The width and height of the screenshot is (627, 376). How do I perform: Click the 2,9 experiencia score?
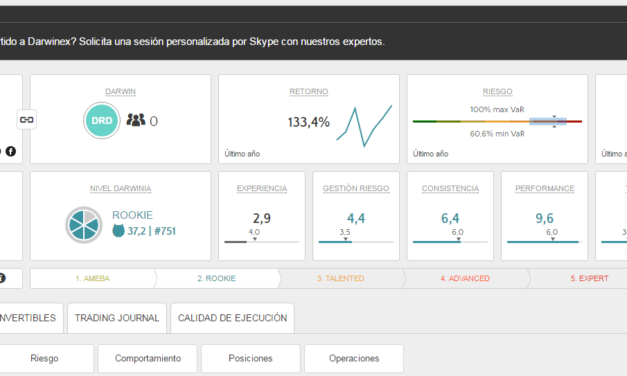[x=262, y=218]
